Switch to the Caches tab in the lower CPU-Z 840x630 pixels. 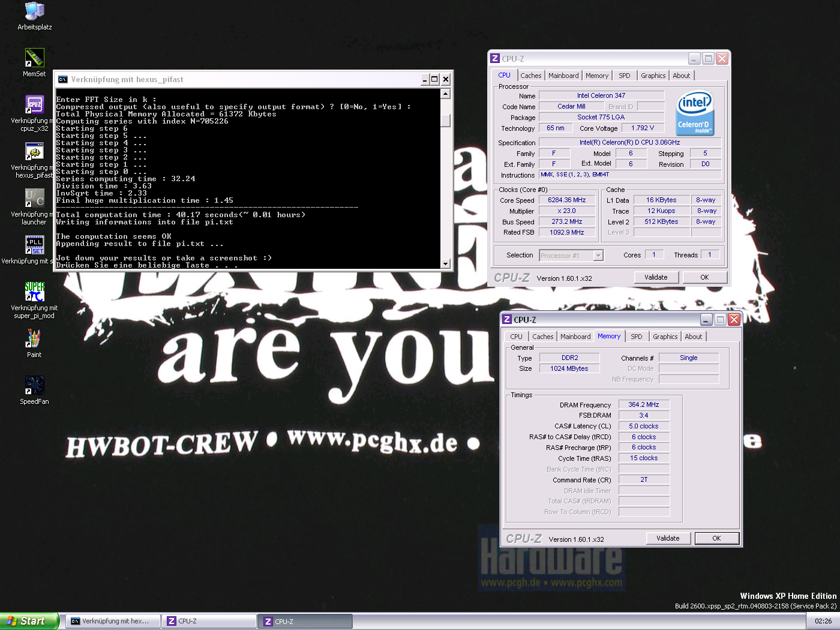click(x=542, y=337)
